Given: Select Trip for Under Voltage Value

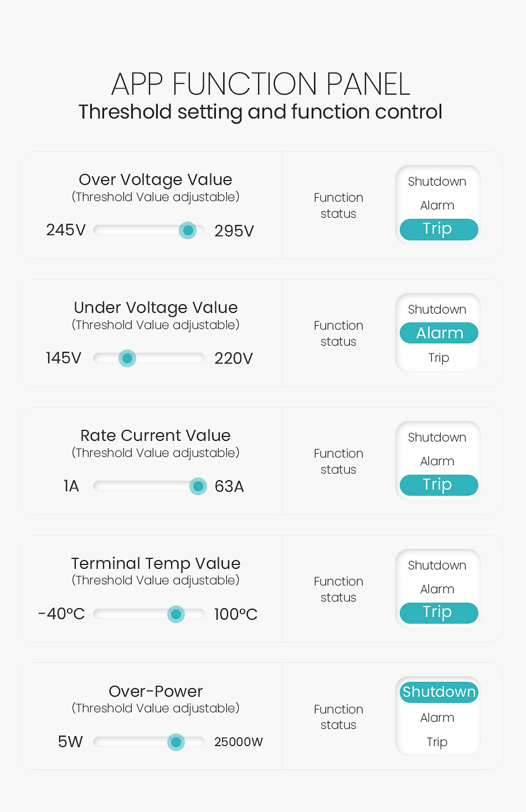Looking at the screenshot, I should tap(439, 358).
